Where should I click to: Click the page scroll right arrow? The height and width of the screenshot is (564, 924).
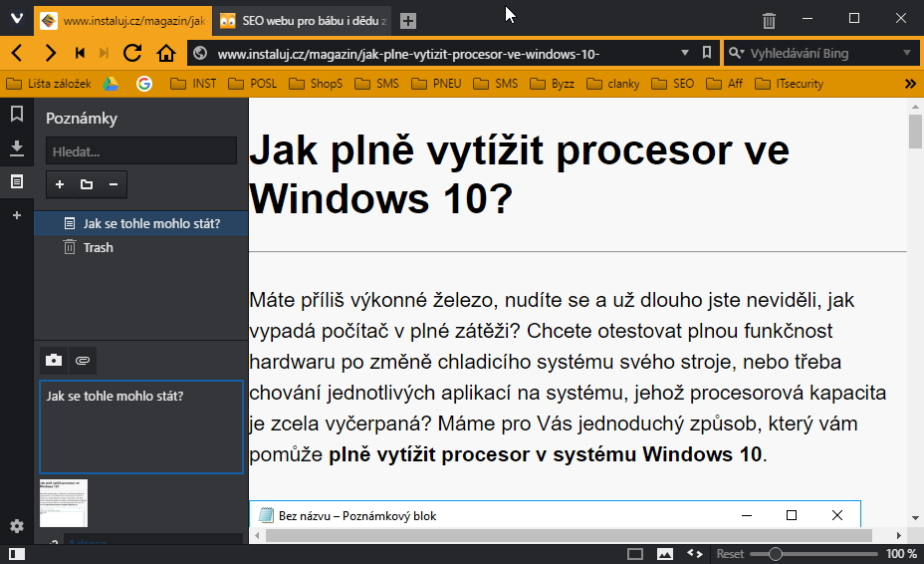[x=899, y=536]
